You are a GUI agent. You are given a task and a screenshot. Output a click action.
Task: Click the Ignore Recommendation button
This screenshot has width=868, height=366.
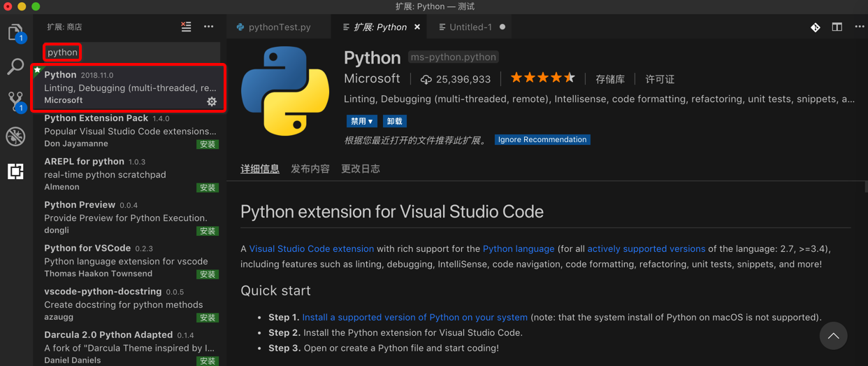[x=542, y=139]
